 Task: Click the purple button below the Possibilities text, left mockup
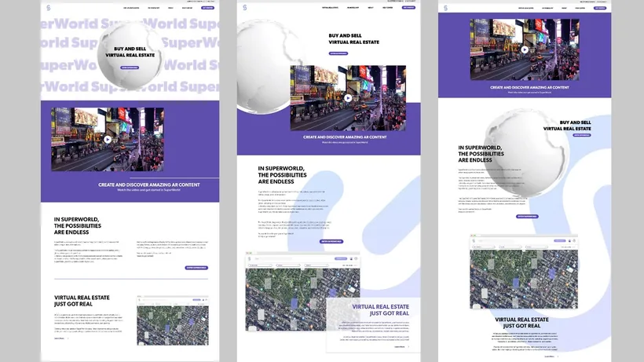(196, 268)
